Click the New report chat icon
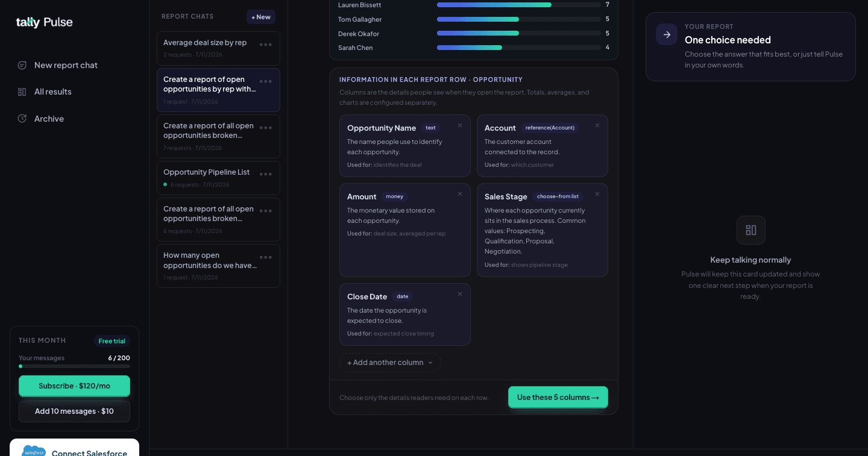This screenshot has height=456, width=868. 22,65
